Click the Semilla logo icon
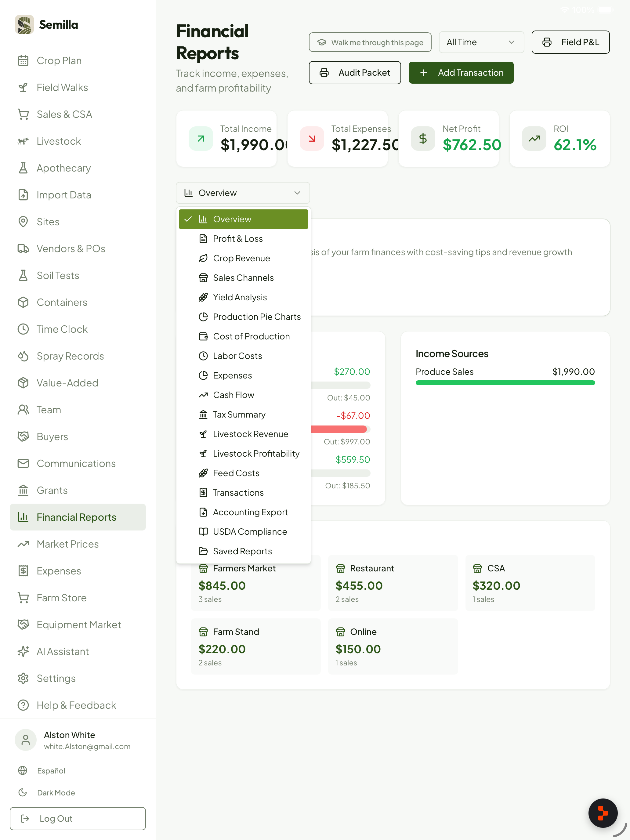 pos(24,25)
